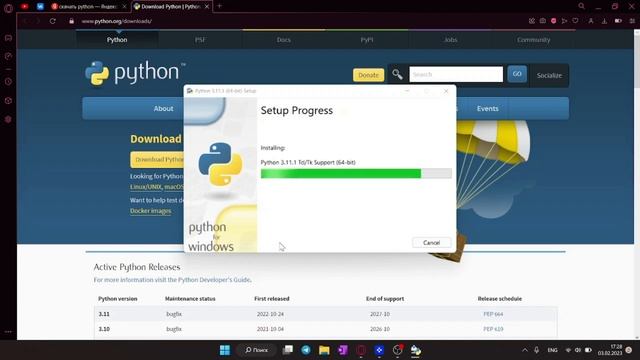
Task: Add page to bookmarks heart icon
Action: [575, 21]
